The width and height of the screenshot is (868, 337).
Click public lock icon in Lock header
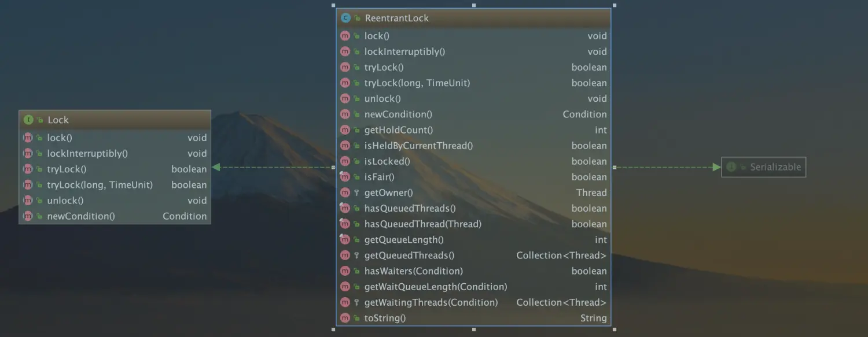[40, 120]
